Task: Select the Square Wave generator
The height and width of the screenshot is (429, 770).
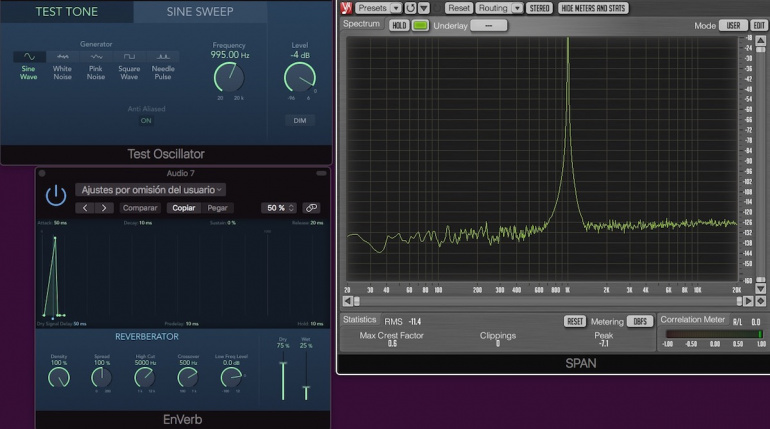Action: [x=129, y=65]
